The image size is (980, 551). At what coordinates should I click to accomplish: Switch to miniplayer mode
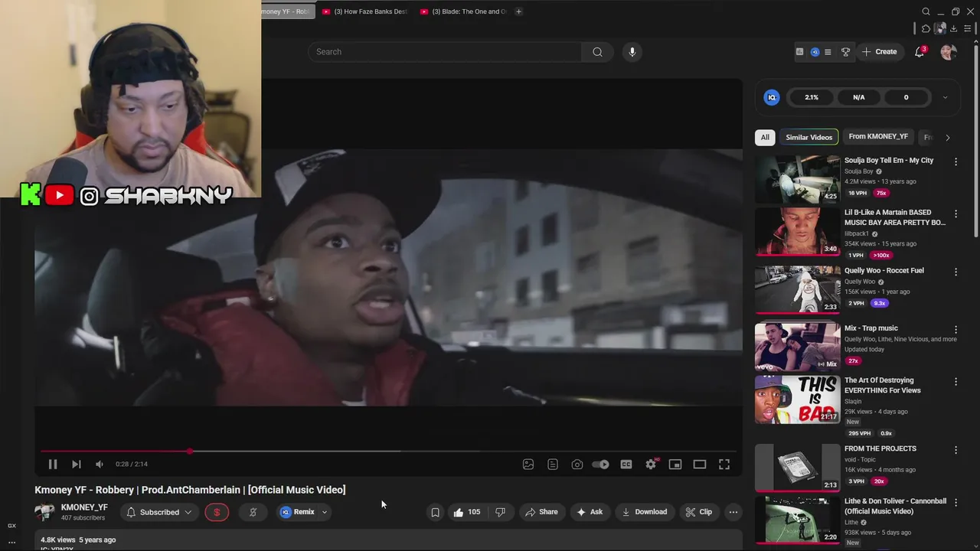(x=675, y=464)
